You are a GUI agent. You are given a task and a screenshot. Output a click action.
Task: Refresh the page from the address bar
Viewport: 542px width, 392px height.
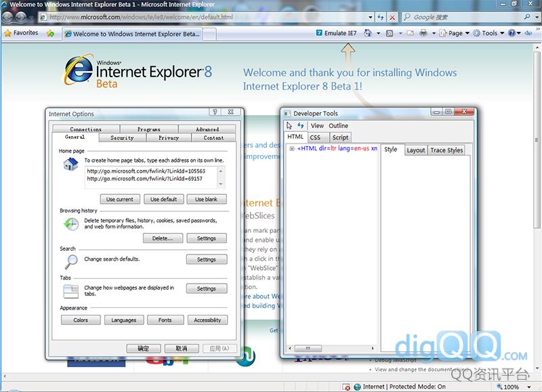(x=381, y=17)
